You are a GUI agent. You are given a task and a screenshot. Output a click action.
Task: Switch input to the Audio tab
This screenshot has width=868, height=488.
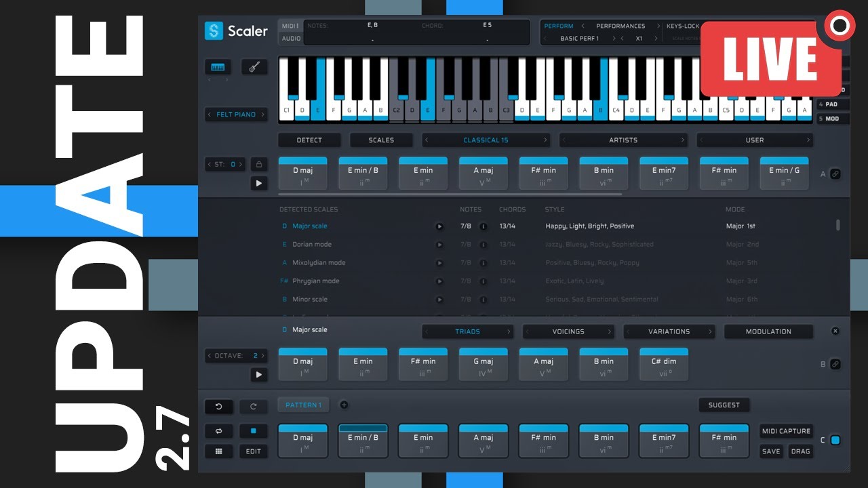(x=291, y=39)
